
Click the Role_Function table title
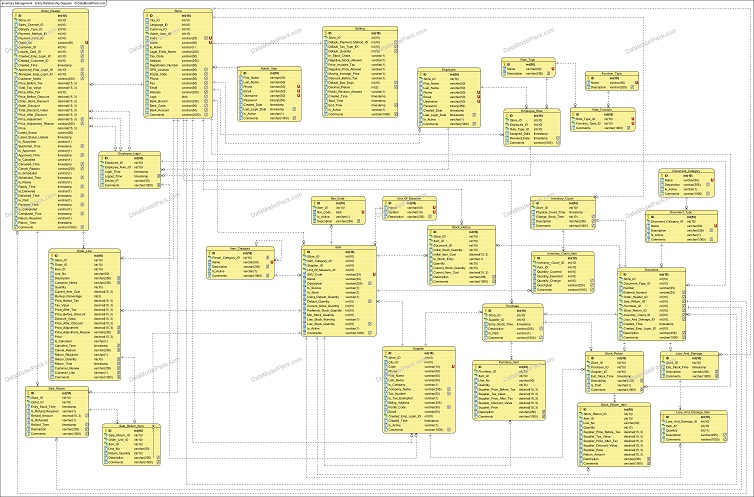[x=601, y=109]
